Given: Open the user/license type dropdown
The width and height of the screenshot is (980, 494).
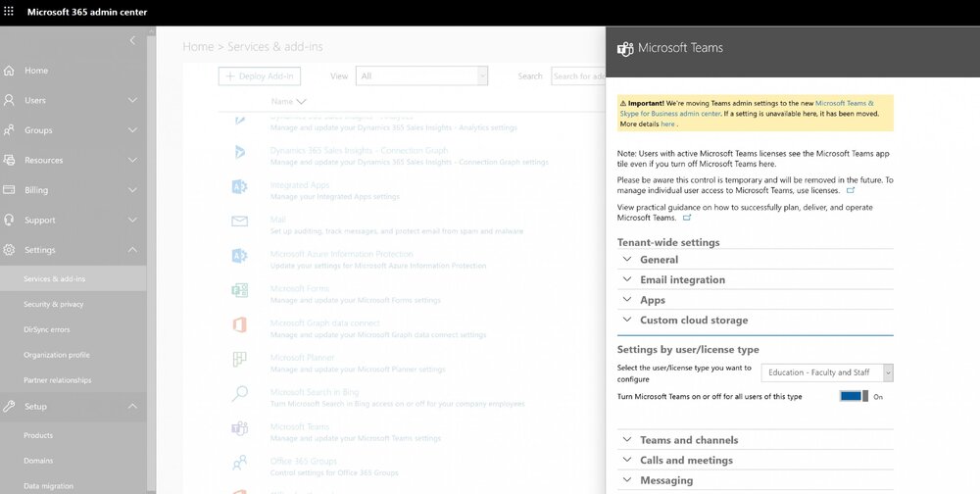Looking at the screenshot, I should [827, 372].
